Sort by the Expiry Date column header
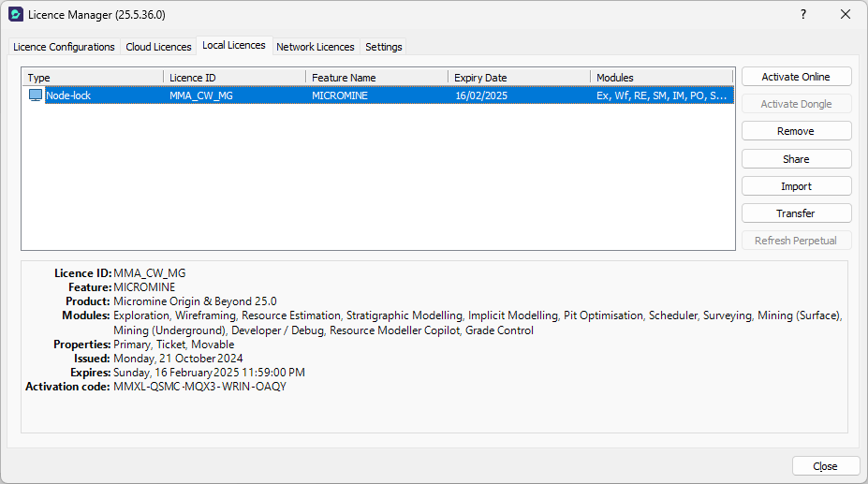The width and height of the screenshot is (868, 484). coord(520,78)
